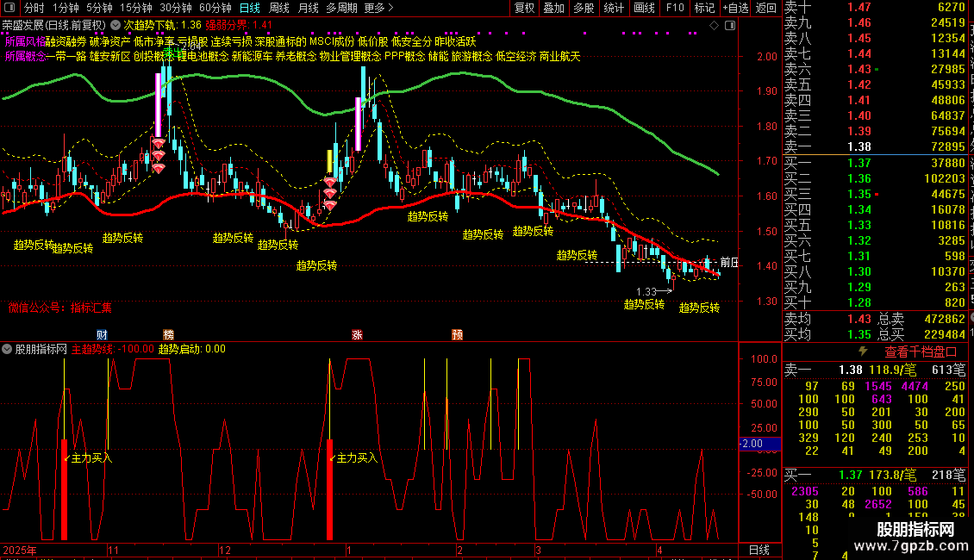Click the -2.00 value tag on indicator axis

(759, 444)
